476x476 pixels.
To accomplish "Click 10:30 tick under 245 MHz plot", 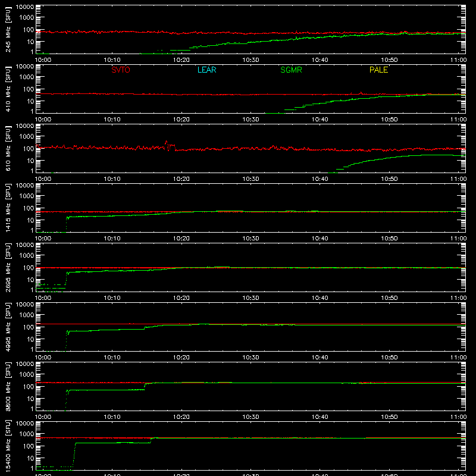I will click(x=250, y=60).
